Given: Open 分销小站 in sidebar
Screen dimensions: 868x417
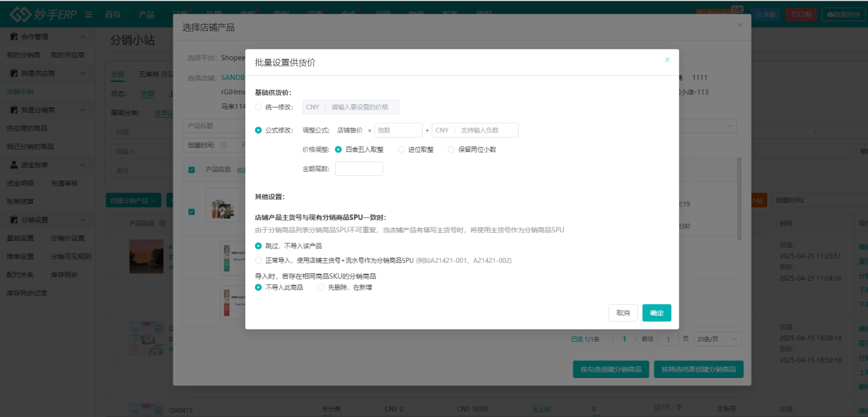Looking at the screenshot, I should [21, 91].
